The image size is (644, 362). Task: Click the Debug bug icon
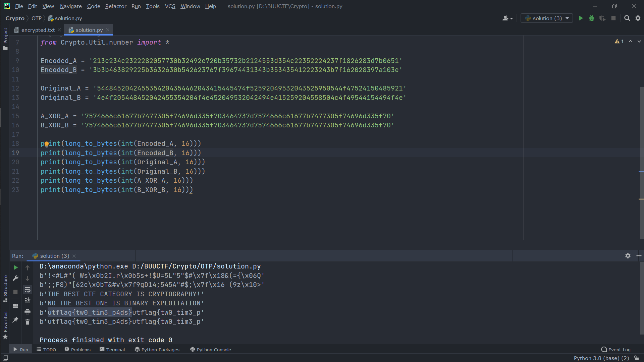tap(592, 18)
